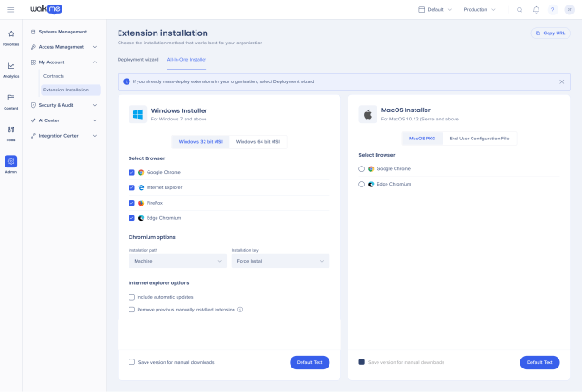Uncheck Edge Chromium in Windows Installer
Image resolution: width=582 pixels, height=392 pixels.
pyautogui.click(x=131, y=218)
